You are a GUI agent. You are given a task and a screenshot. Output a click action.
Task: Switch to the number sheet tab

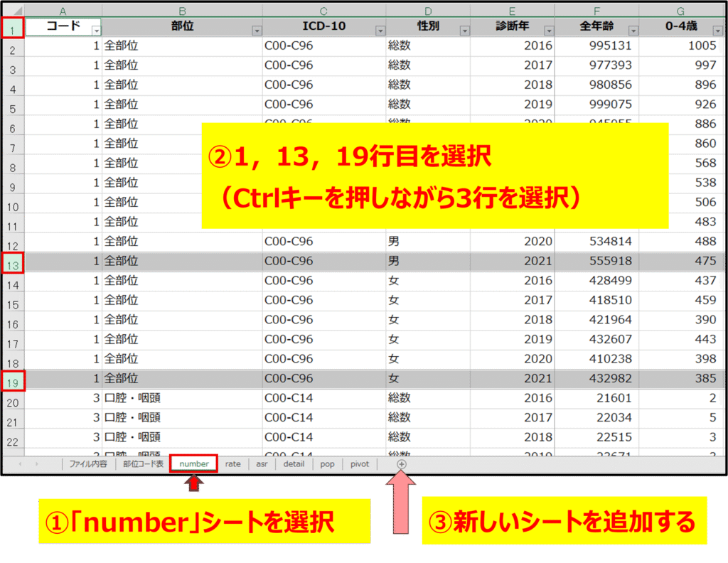point(193,464)
